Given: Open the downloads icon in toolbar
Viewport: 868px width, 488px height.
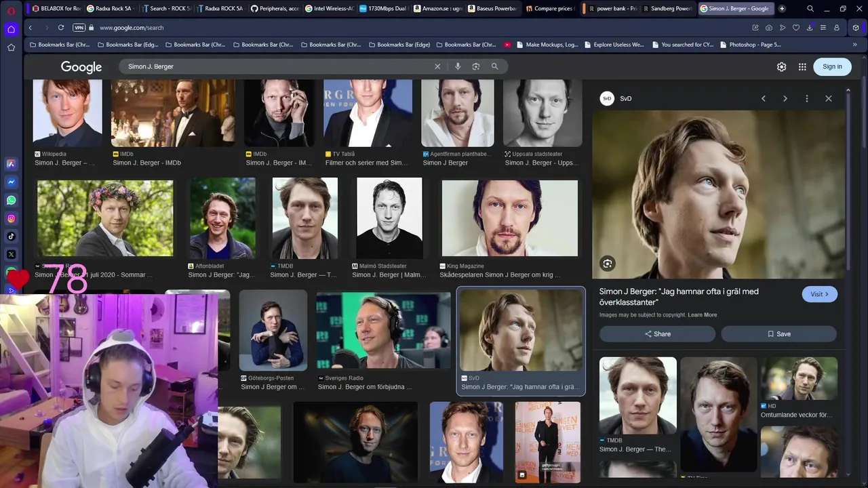Looking at the screenshot, I should coord(810,28).
